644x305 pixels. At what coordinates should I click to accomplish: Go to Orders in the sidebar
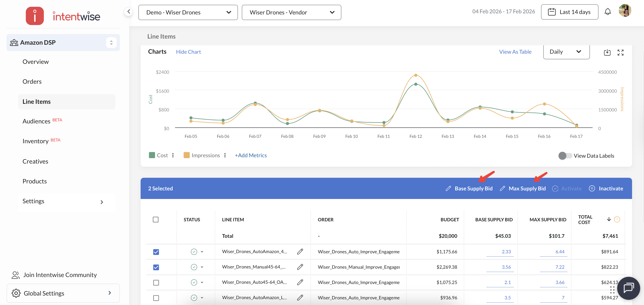32,82
